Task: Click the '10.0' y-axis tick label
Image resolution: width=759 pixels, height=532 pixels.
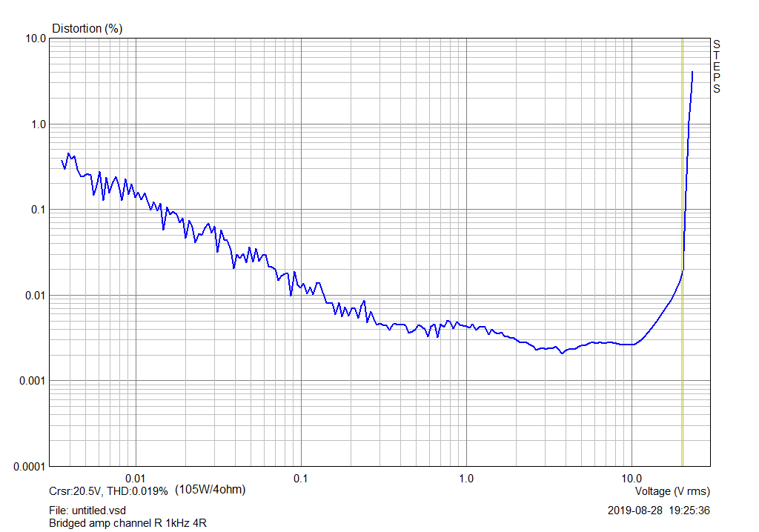Action: click(36, 39)
